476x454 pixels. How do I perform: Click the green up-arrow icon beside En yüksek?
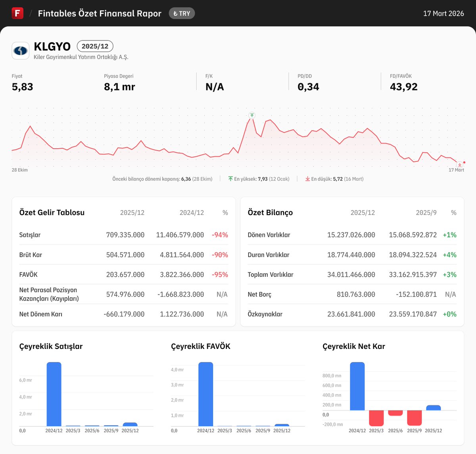coord(230,179)
